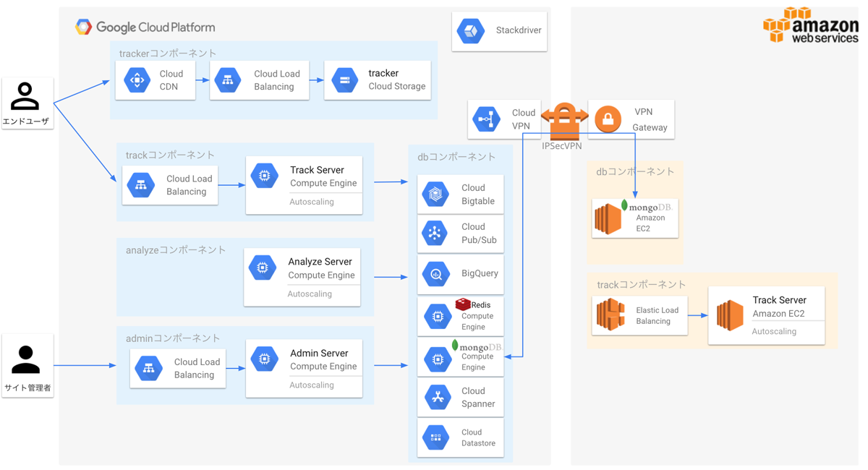Click the 'trackerコンポーネント' label

coord(168,53)
